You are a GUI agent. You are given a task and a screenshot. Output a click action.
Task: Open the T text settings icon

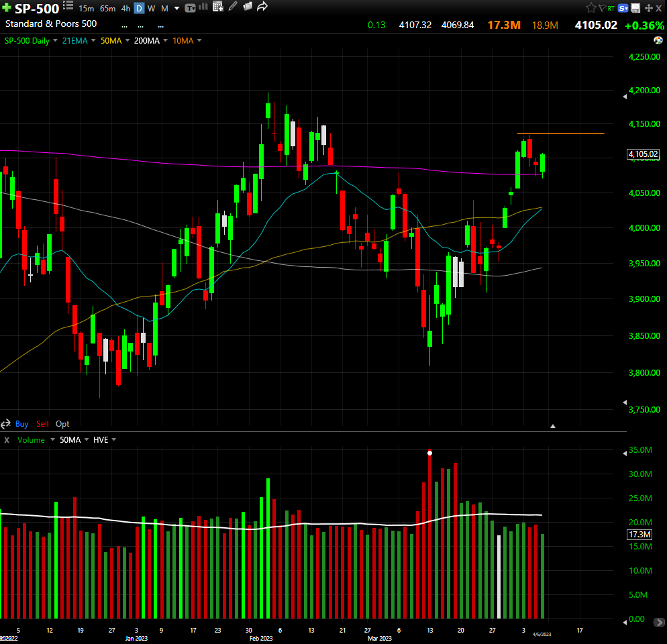[190, 8]
